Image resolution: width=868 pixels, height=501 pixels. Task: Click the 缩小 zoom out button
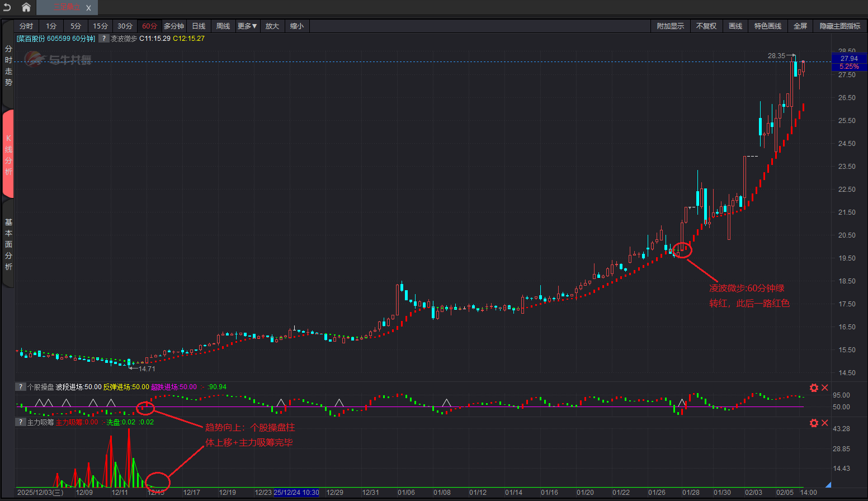[x=297, y=26]
